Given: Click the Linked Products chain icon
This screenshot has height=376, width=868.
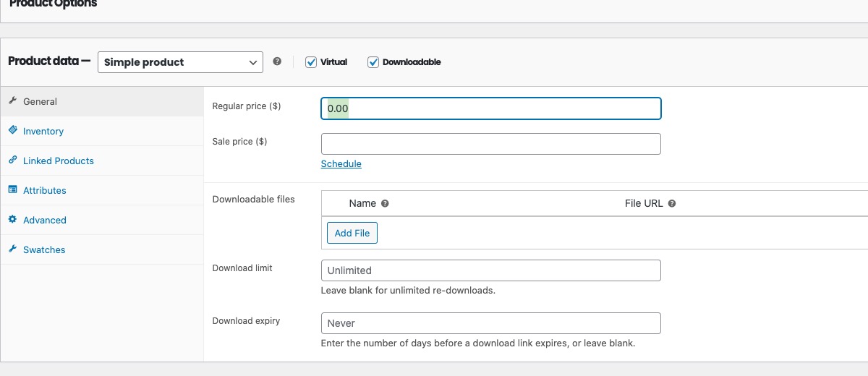Looking at the screenshot, I should 12,161.
